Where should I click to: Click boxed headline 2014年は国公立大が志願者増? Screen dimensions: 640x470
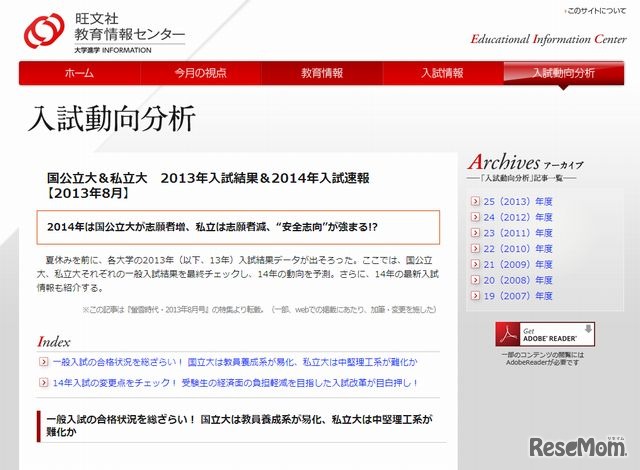[x=212, y=227]
